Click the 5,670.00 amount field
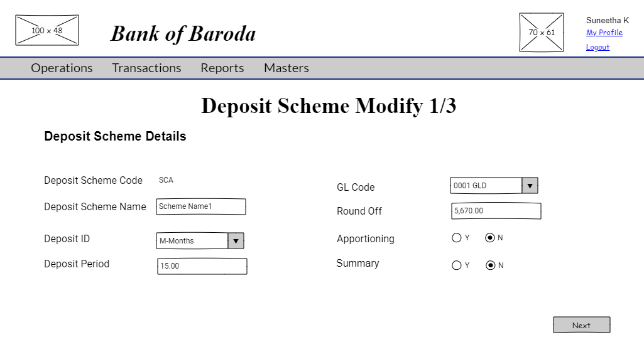 click(496, 211)
